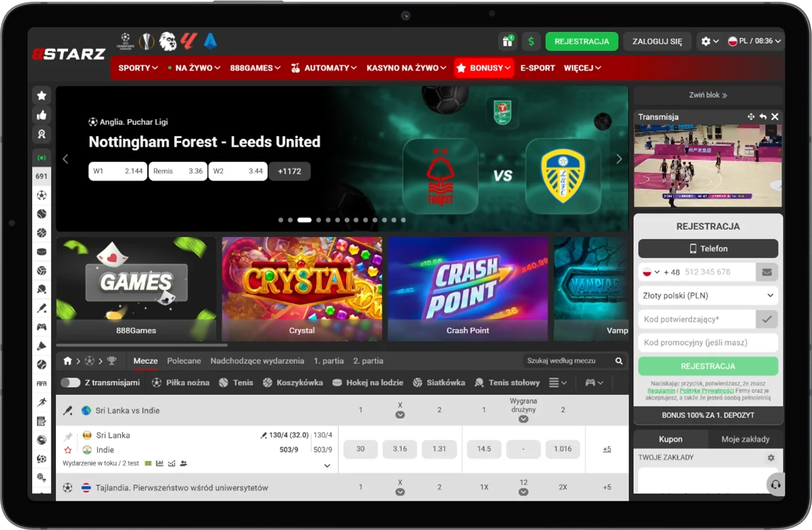Image resolution: width=812 pixels, height=530 pixels.
Task: Click the ZALOGUJ SIĘ button
Action: pos(657,41)
